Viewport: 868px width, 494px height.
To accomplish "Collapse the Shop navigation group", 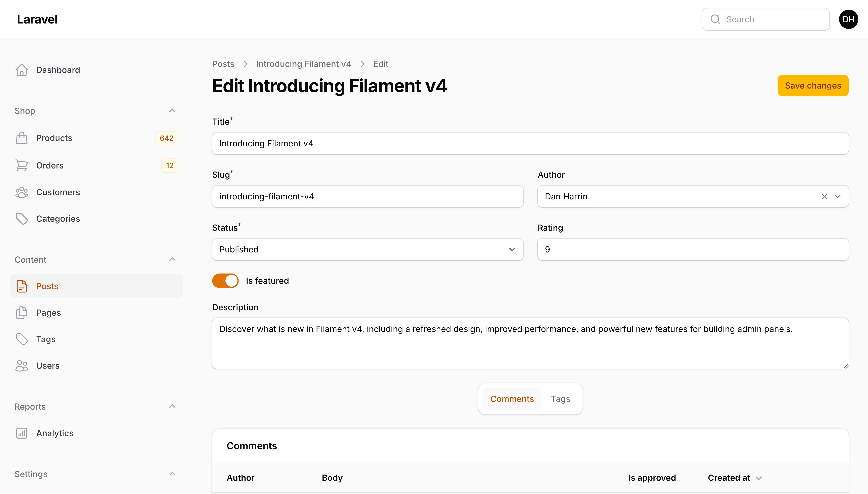I will tap(172, 111).
